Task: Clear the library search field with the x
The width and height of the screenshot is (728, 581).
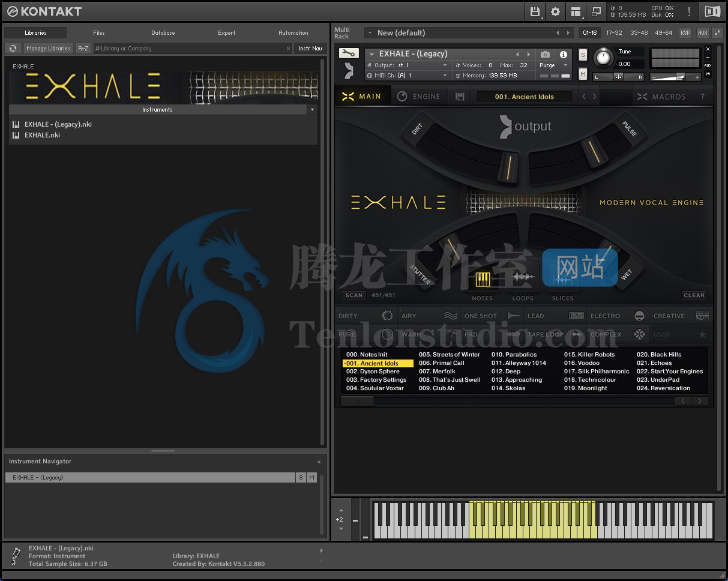Action: (287, 49)
